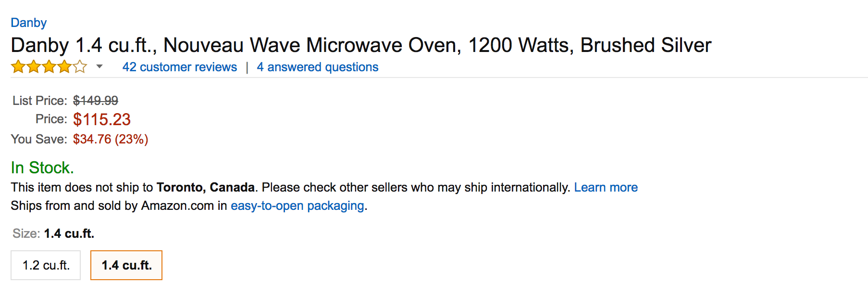Click the $34.76 (23%) savings amount
This screenshot has height=284, width=868.
[x=110, y=139]
